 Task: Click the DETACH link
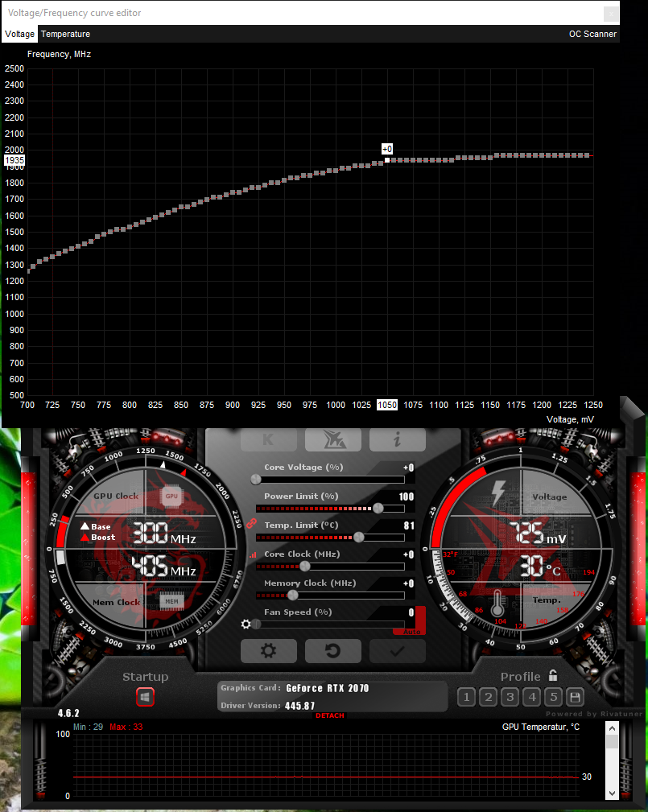[x=330, y=715]
